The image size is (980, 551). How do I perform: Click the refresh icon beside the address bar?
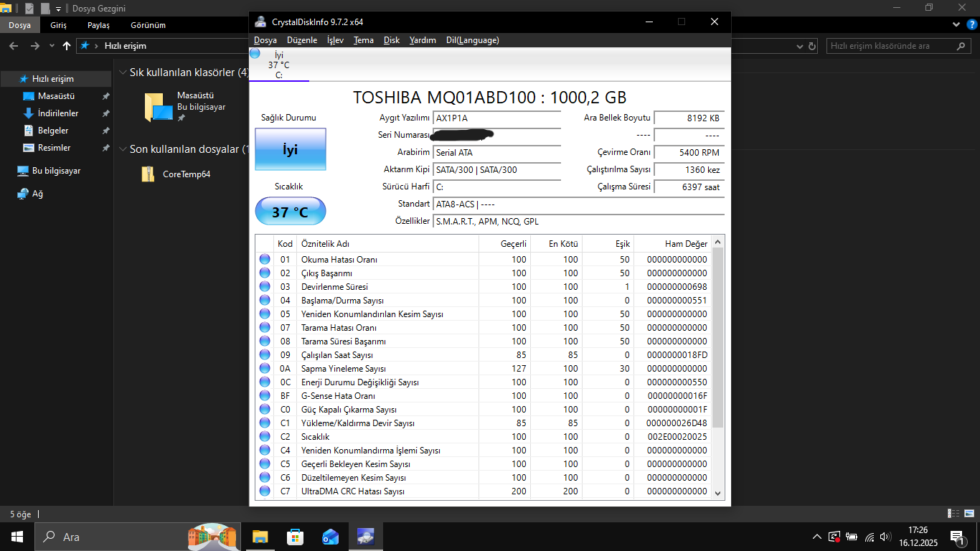pyautogui.click(x=812, y=46)
